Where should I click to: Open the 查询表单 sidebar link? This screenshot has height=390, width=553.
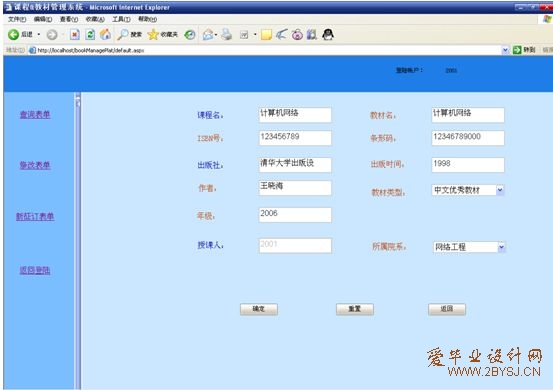(35, 115)
